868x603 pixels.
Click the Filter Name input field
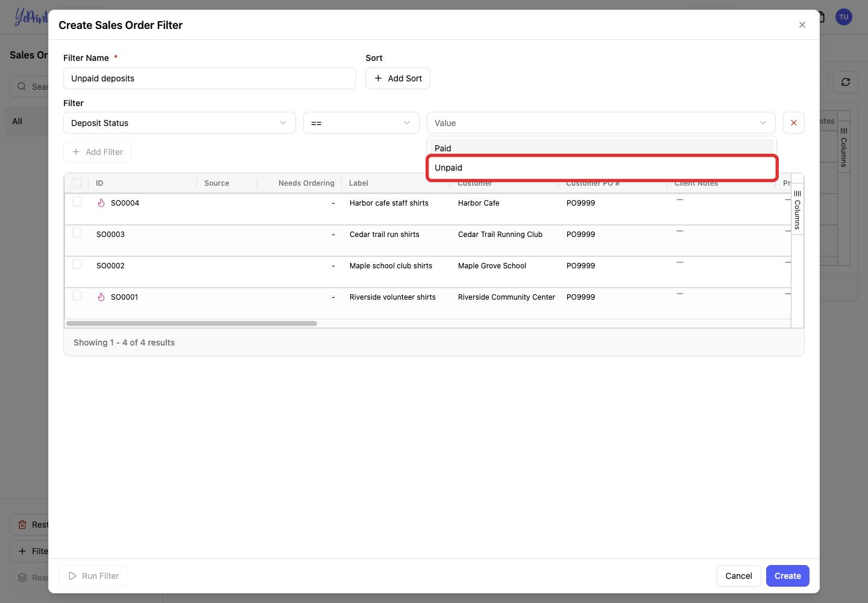[210, 78]
